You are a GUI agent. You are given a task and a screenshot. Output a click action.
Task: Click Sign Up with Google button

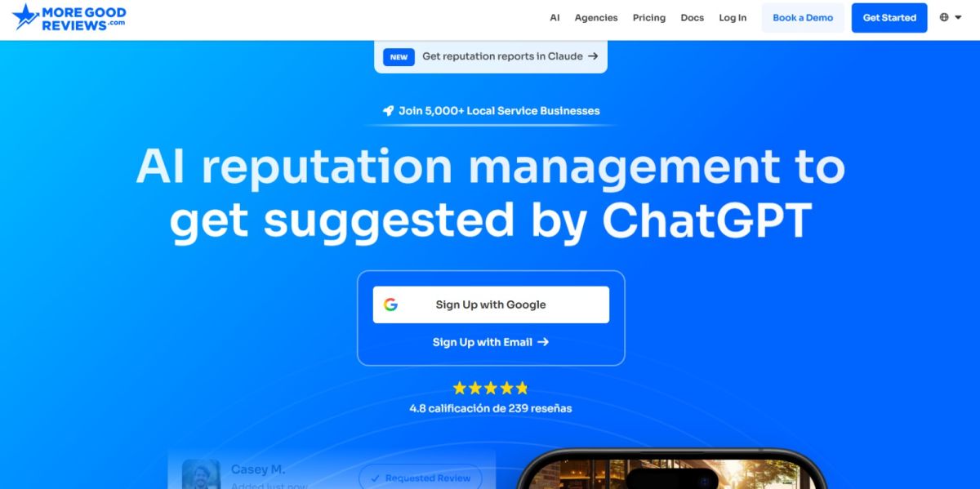click(x=491, y=305)
